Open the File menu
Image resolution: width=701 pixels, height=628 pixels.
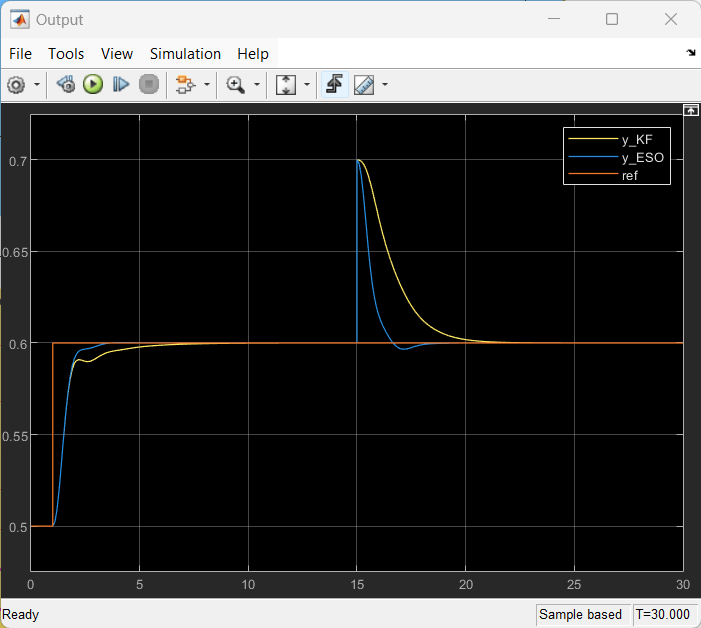click(x=20, y=54)
